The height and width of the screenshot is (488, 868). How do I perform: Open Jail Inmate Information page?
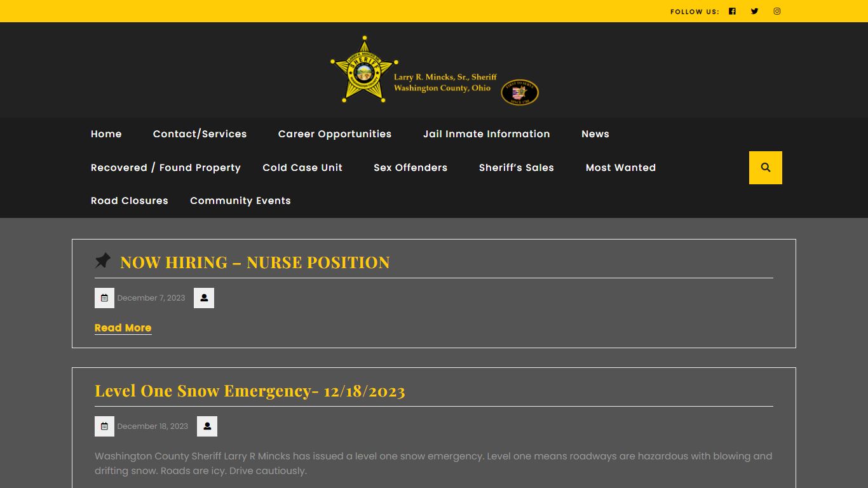[487, 134]
